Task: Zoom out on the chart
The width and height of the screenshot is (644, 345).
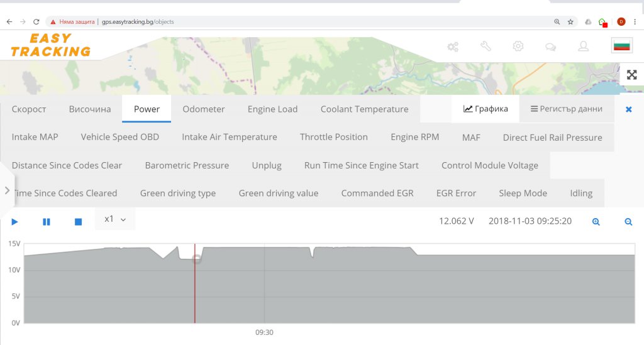Action: click(628, 222)
